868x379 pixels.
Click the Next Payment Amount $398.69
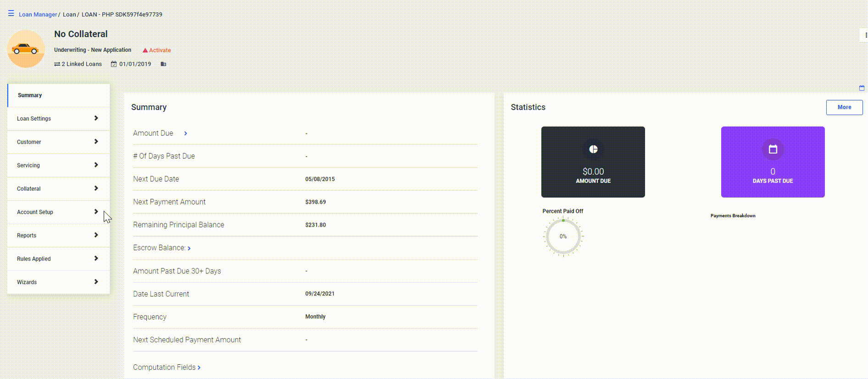(x=315, y=202)
